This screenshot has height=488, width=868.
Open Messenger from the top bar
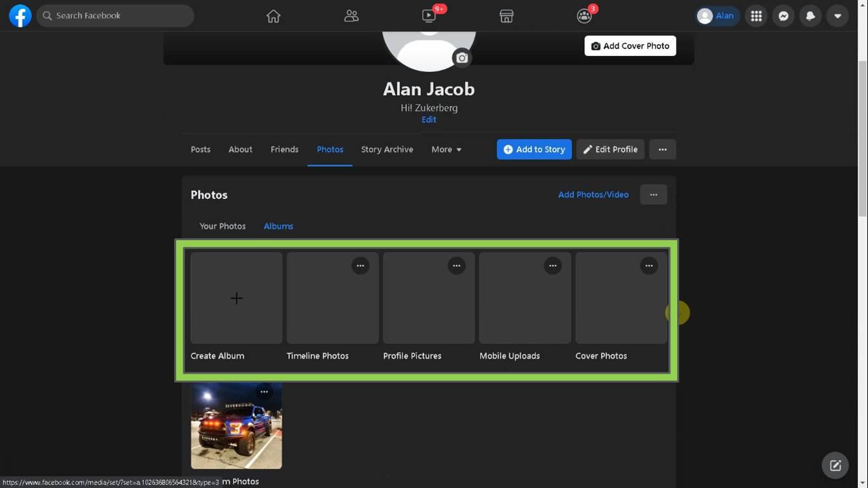pyautogui.click(x=783, y=16)
